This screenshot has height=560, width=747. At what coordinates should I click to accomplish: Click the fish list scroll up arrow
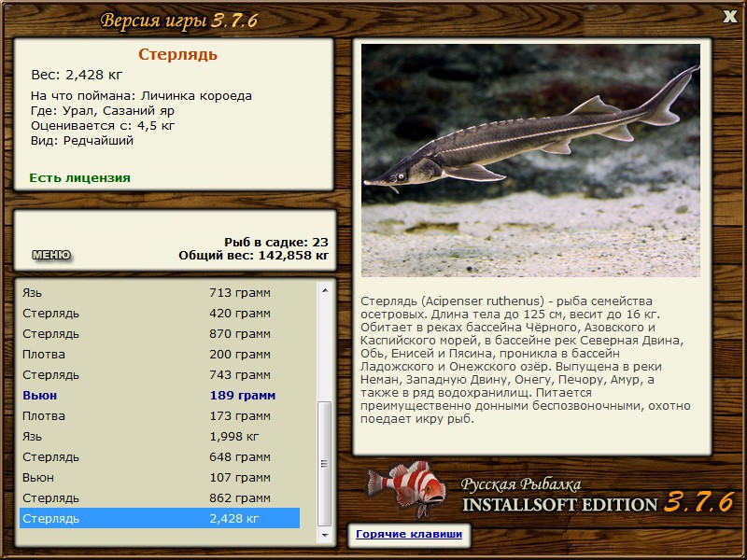(x=325, y=290)
